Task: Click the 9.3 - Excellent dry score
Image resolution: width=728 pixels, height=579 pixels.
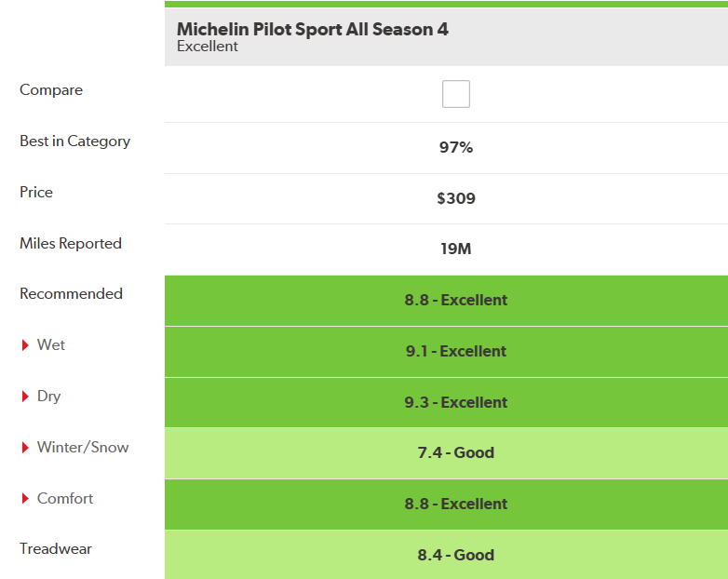Action: coord(456,403)
